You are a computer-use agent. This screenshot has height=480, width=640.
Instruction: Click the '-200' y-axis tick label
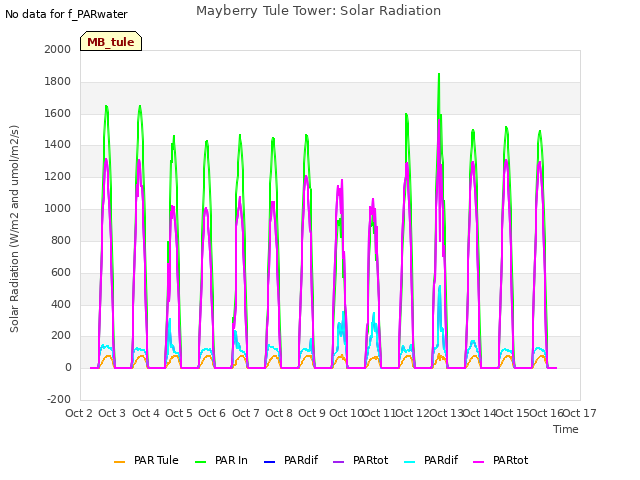coord(59,399)
